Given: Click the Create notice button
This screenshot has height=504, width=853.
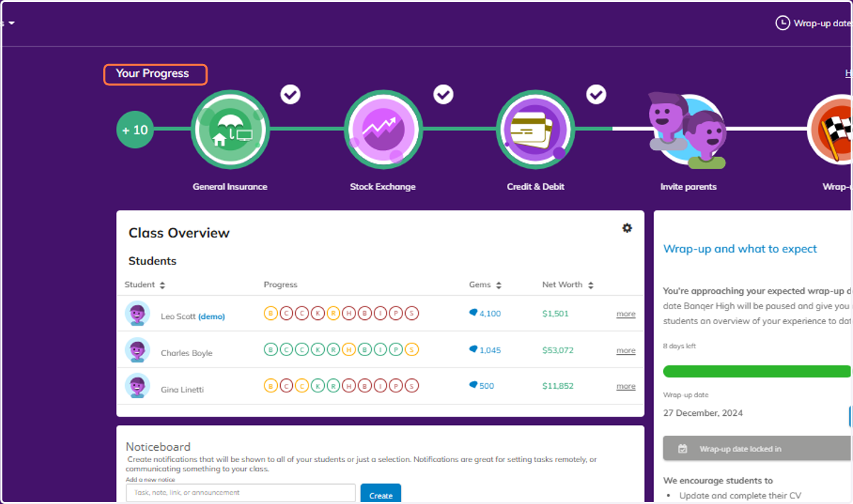Looking at the screenshot, I should coord(380,495).
